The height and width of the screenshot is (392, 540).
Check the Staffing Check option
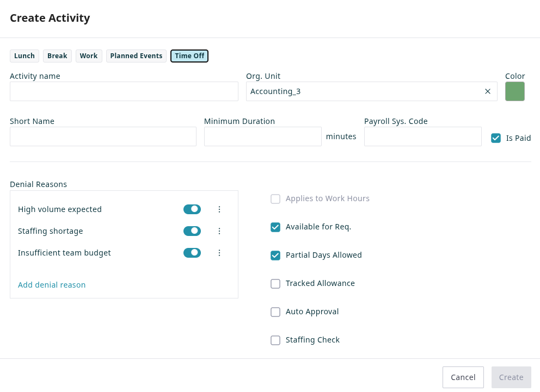click(x=275, y=340)
